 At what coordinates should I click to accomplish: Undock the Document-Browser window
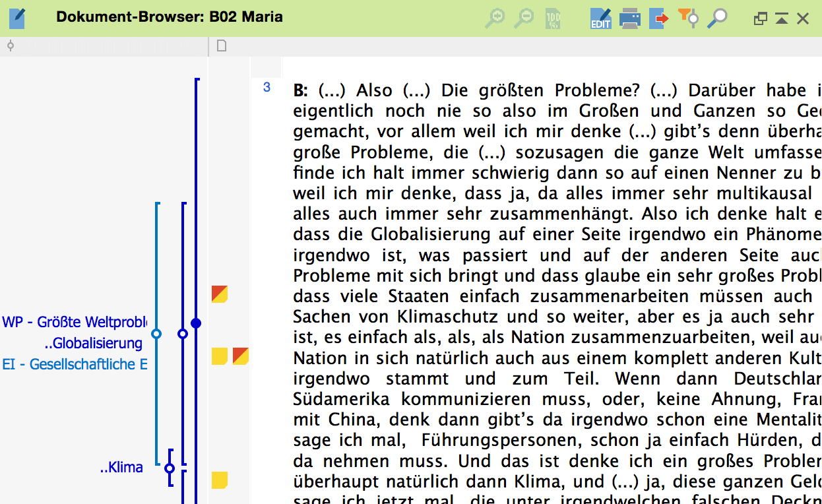coord(761,18)
